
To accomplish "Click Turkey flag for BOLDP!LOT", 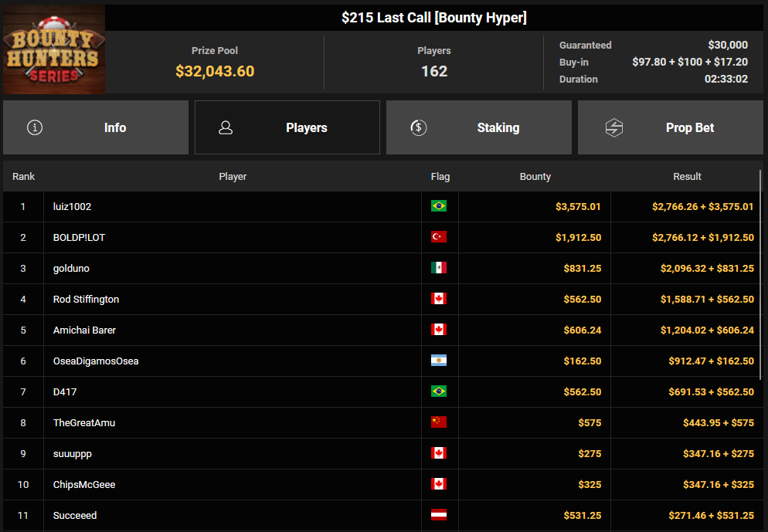I will coord(439,237).
